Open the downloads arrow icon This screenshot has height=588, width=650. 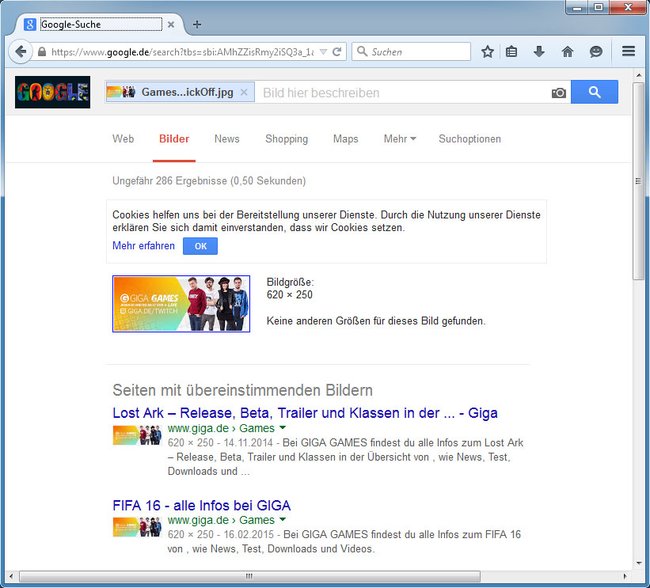point(539,52)
